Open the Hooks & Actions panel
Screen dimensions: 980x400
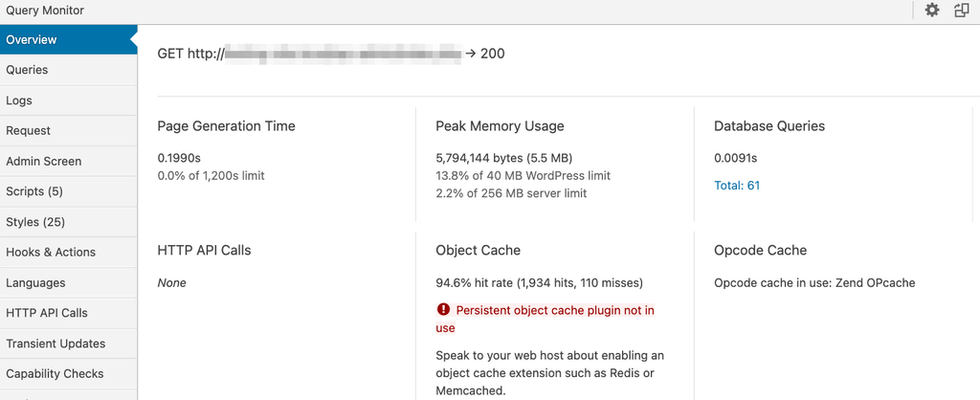coord(51,253)
